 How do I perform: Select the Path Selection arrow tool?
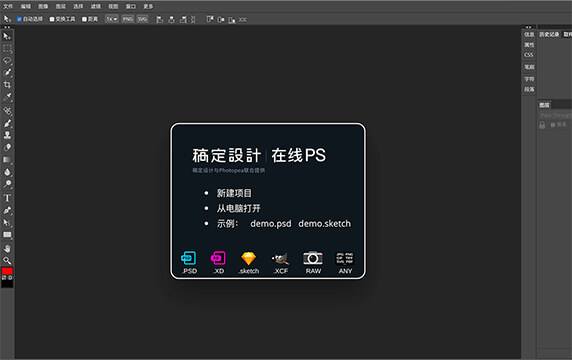click(7, 222)
